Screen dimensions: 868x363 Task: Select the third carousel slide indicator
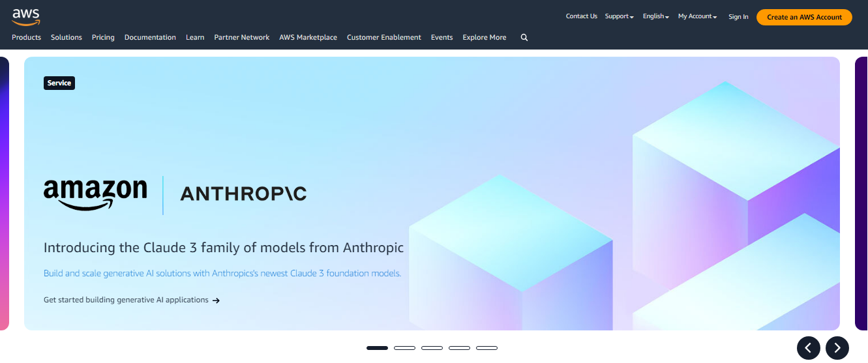[x=432, y=348]
